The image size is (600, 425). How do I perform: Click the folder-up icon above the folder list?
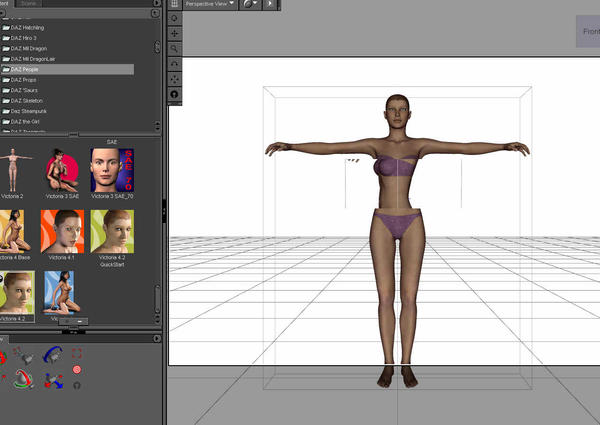point(155,13)
